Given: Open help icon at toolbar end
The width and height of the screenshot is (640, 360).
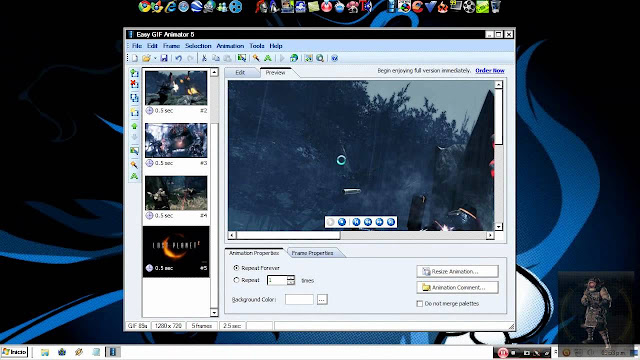Looking at the screenshot, I should [x=334, y=58].
